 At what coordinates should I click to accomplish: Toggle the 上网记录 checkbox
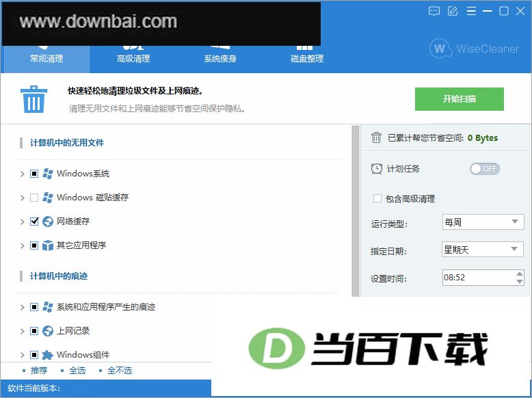pos(34,331)
